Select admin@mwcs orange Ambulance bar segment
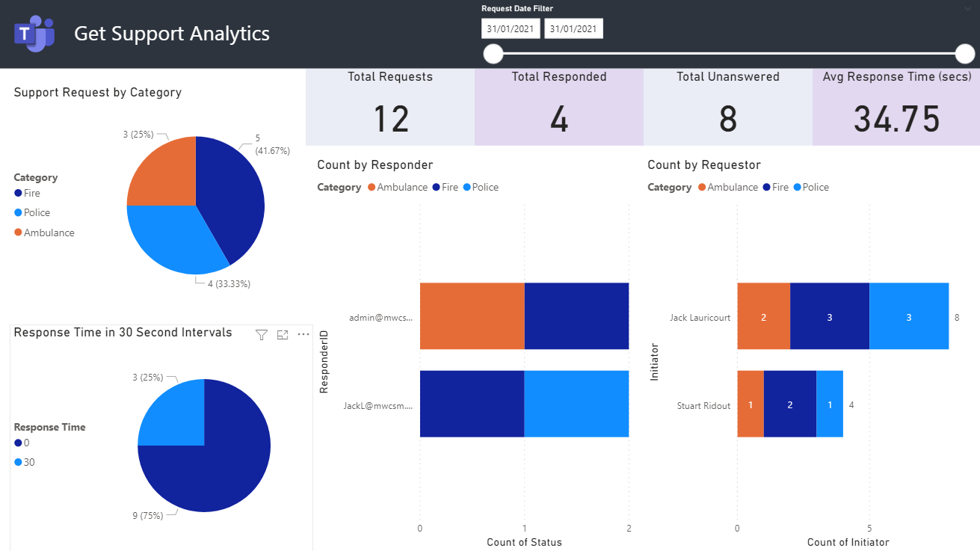 tap(472, 315)
